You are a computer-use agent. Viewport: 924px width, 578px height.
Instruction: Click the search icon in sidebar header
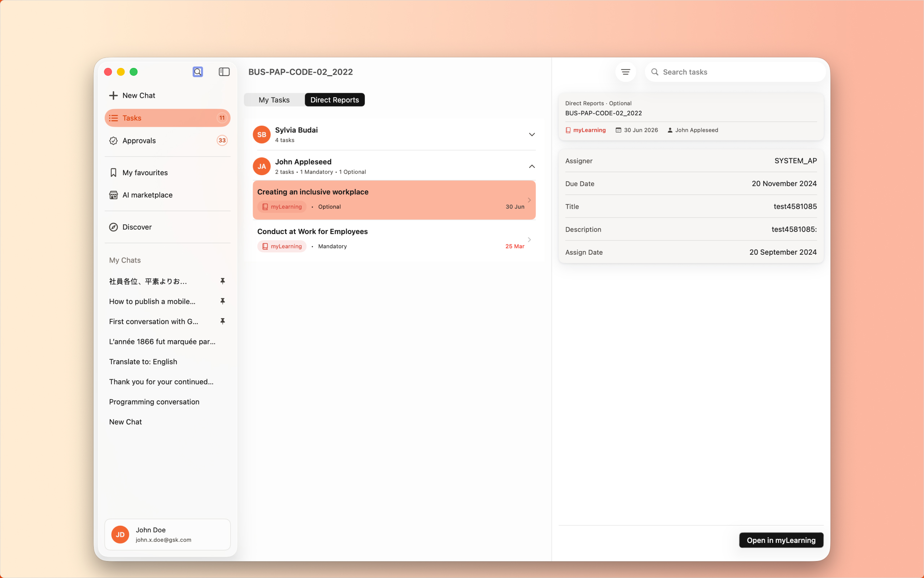click(198, 72)
